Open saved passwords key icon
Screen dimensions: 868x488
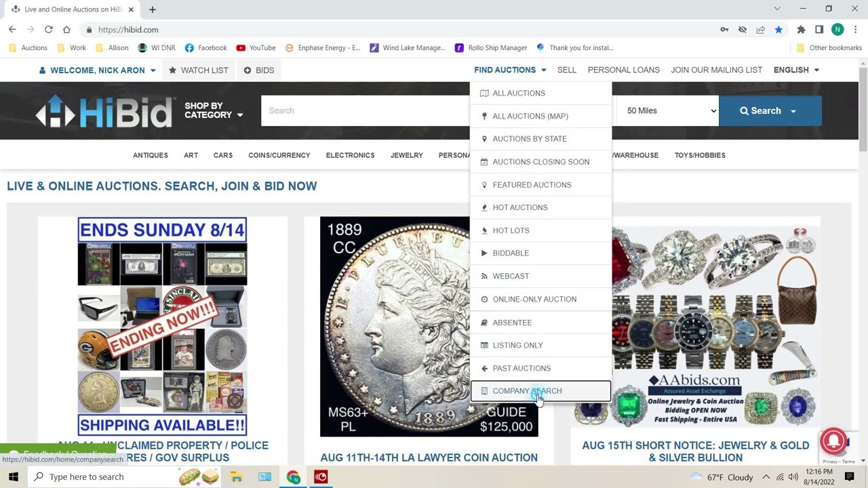[x=724, y=30]
